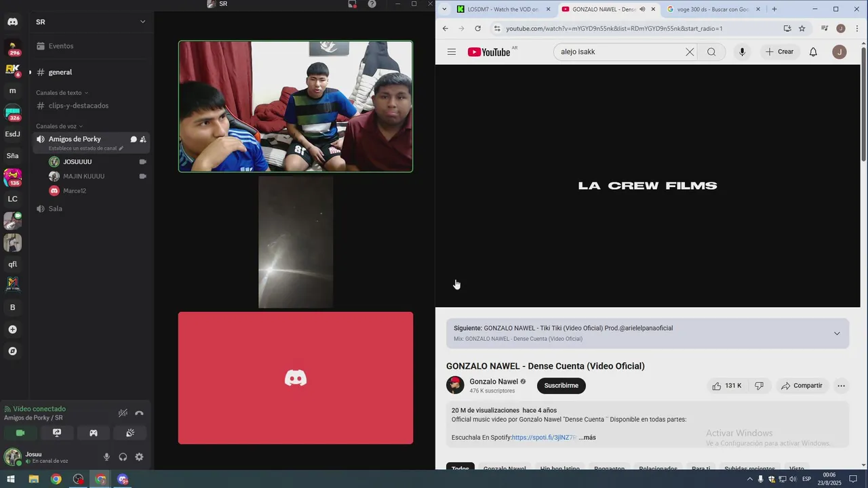Open Chrome media controls
Viewport: 868px width, 488px height.
[x=825, y=28]
